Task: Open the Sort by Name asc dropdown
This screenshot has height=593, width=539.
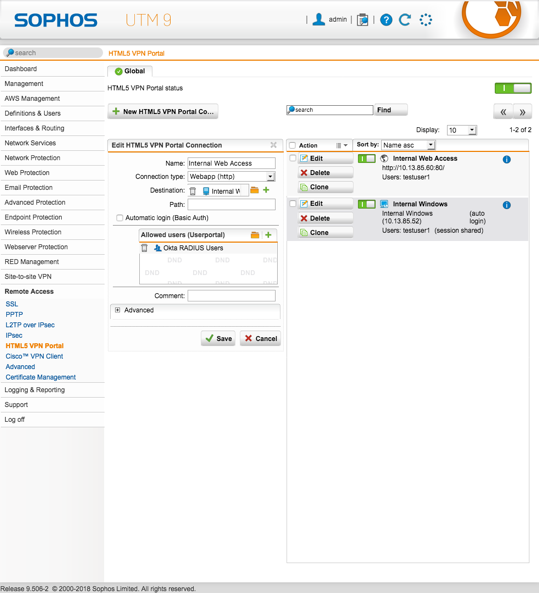Action: point(408,145)
